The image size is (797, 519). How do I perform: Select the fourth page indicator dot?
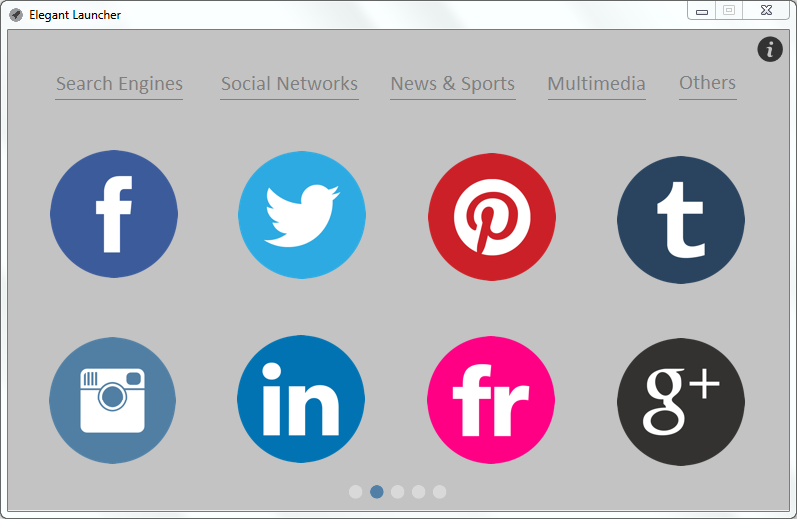pyautogui.click(x=418, y=492)
